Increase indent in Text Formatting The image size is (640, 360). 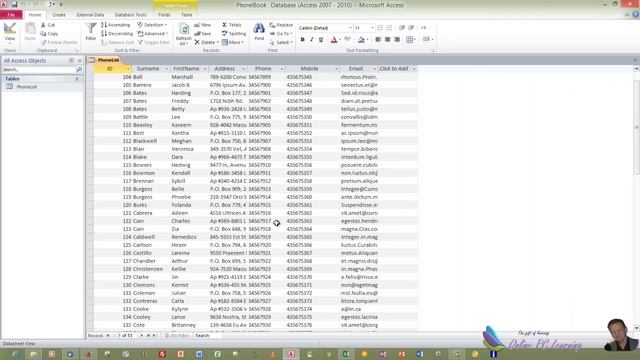tap(411, 28)
